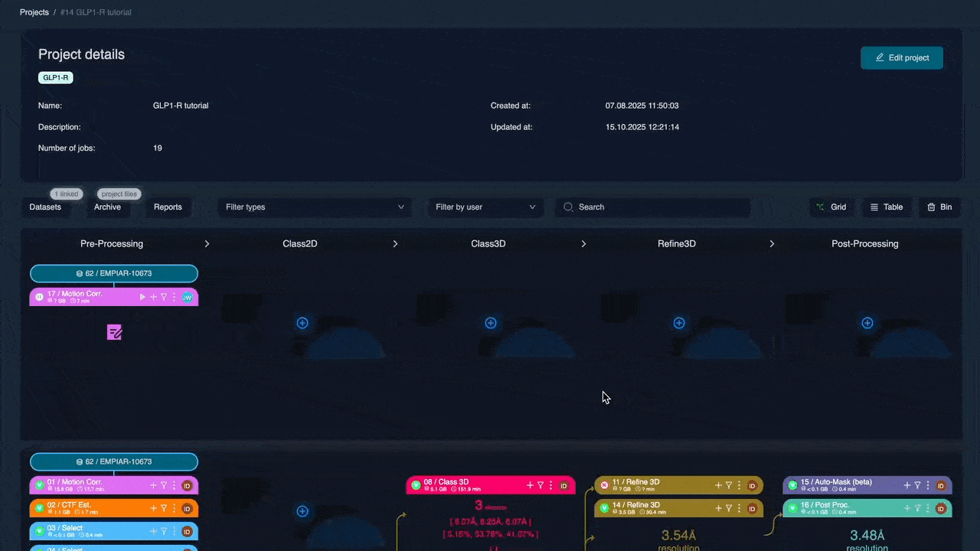The width and height of the screenshot is (980, 551).
Task: Click the JW user avatar on job 17
Action: [x=187, y=297]
